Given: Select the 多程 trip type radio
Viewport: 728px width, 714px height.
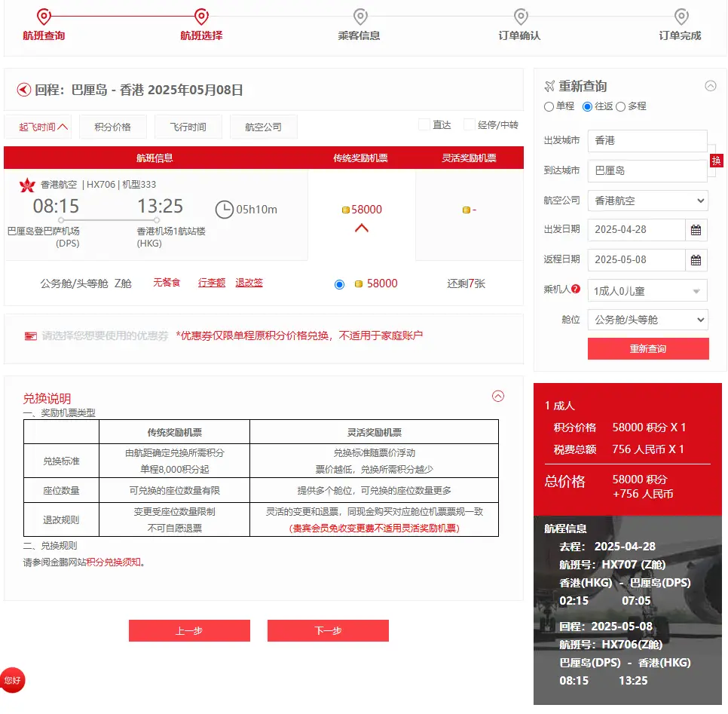Looking at the screenshot, I should point(621,107).
